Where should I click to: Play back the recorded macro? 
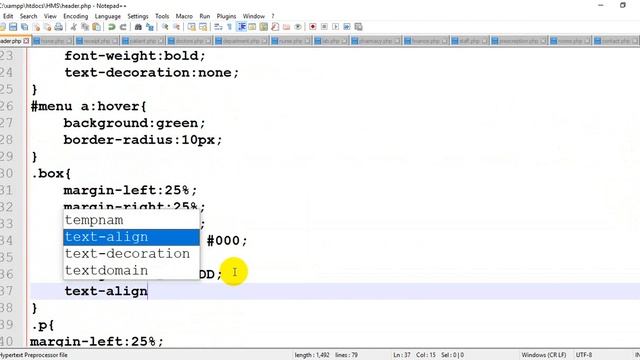click(x=336, y=27)
